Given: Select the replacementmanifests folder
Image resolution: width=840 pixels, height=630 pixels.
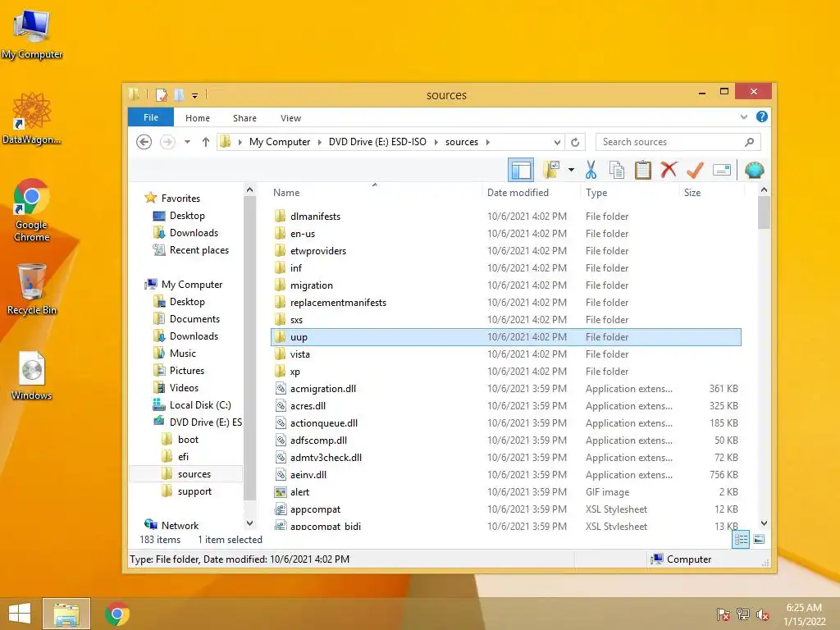Looking at the screenshot, I should pos(338,303).
